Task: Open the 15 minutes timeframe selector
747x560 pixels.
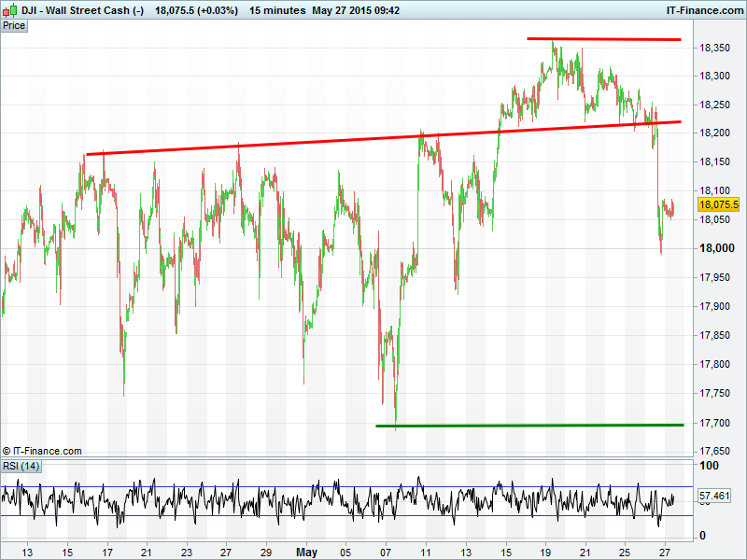Action: (x=277, y=10)
